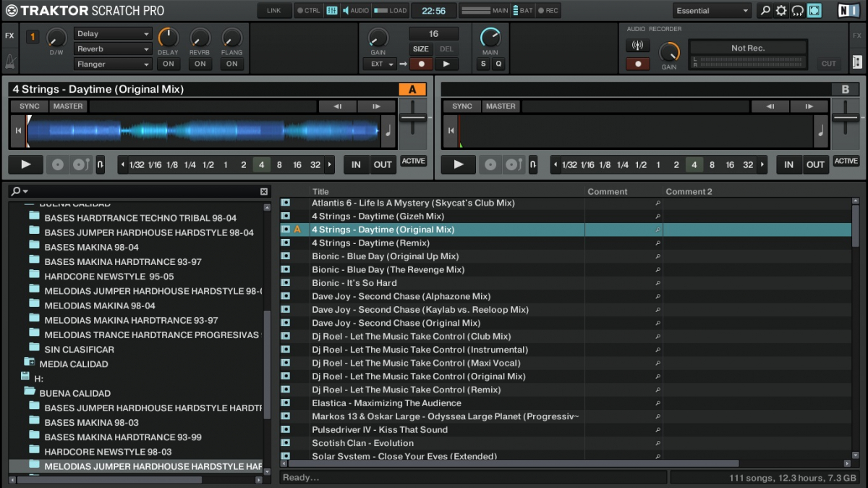Toggle the Delay effect ON button
Viewport: 868px width, 488px height.
(x=168, y=64)
